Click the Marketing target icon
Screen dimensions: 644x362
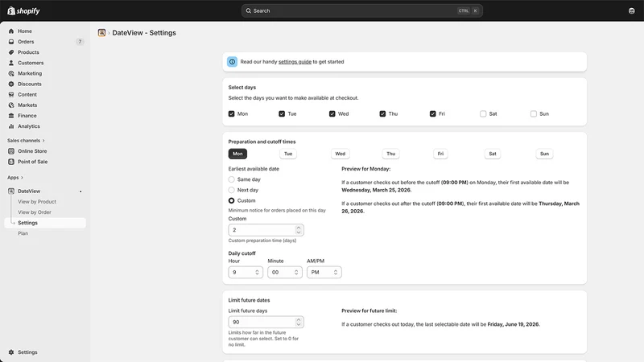pyautogui.click(x=11, y=73)
